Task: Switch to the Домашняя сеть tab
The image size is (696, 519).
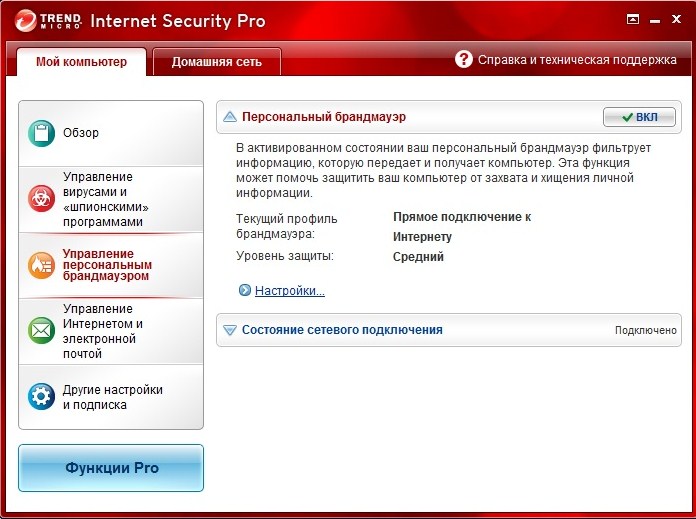Action: coord(217,62)
